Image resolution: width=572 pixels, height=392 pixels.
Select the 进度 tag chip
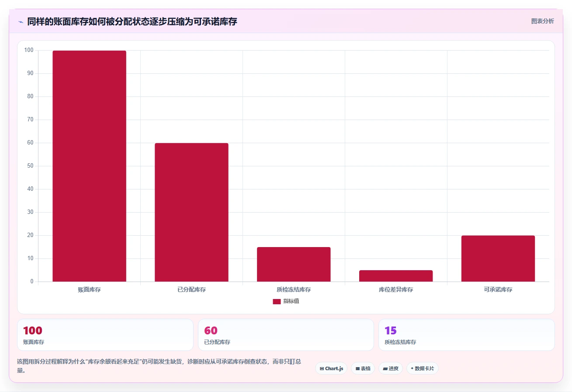pos(391,368)
